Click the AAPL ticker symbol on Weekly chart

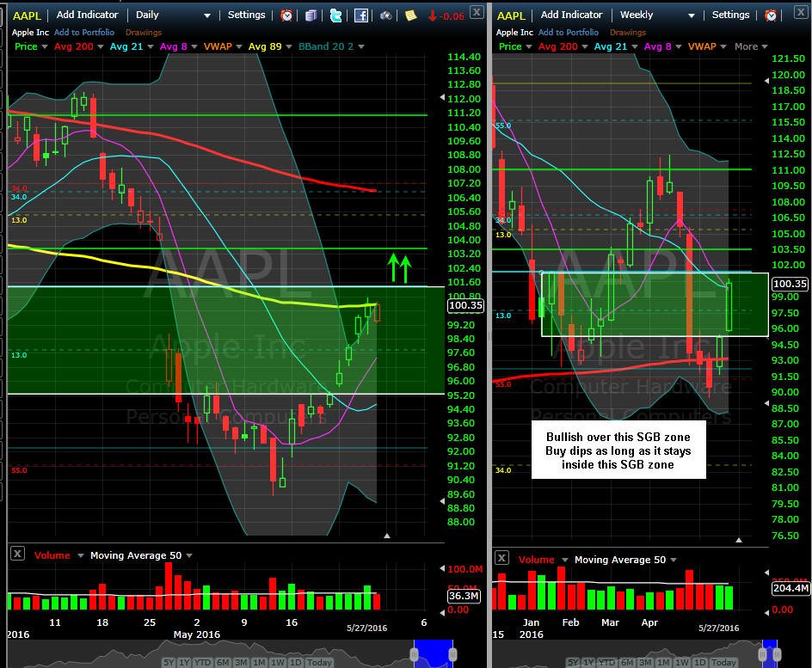[x=511, y=15]
